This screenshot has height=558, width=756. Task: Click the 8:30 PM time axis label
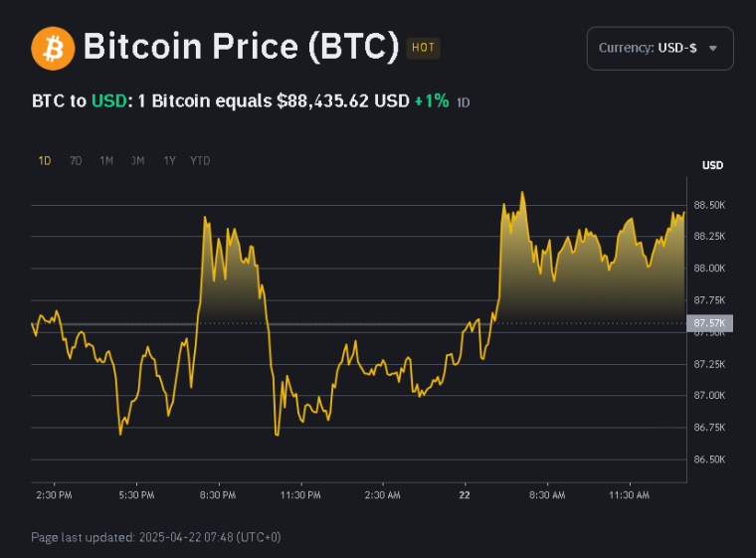coord(218,494)
